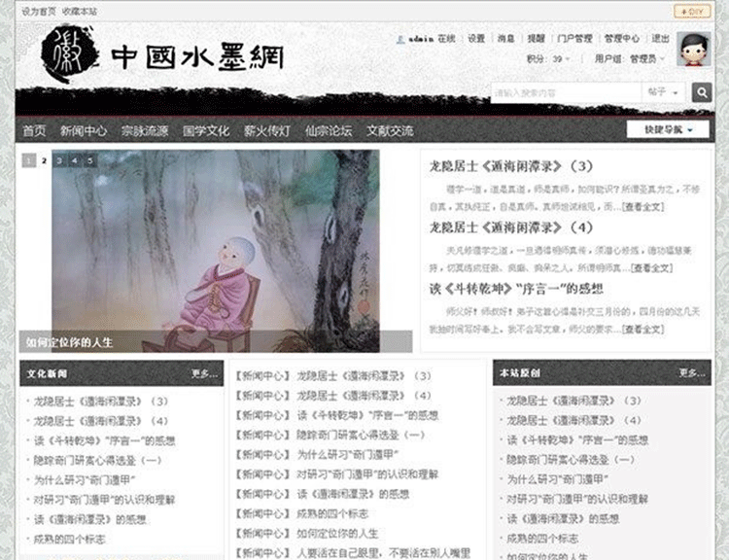Open 门户管理 link

(574, 39)
